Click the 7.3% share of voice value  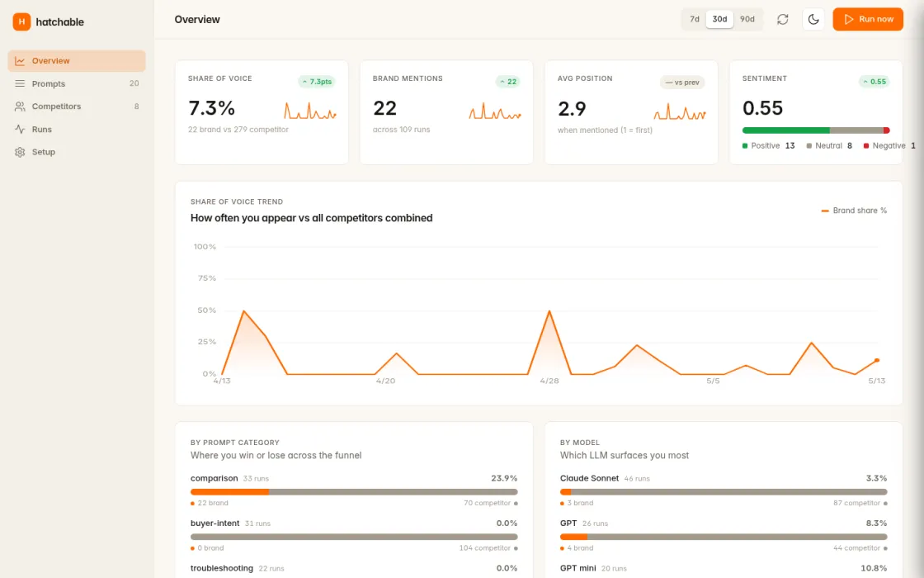tap(211, 108)
